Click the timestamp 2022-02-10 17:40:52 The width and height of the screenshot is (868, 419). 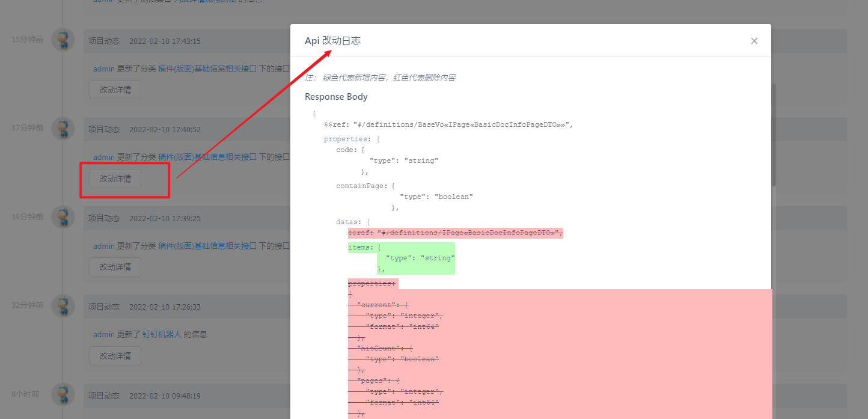tap(165, 129)
